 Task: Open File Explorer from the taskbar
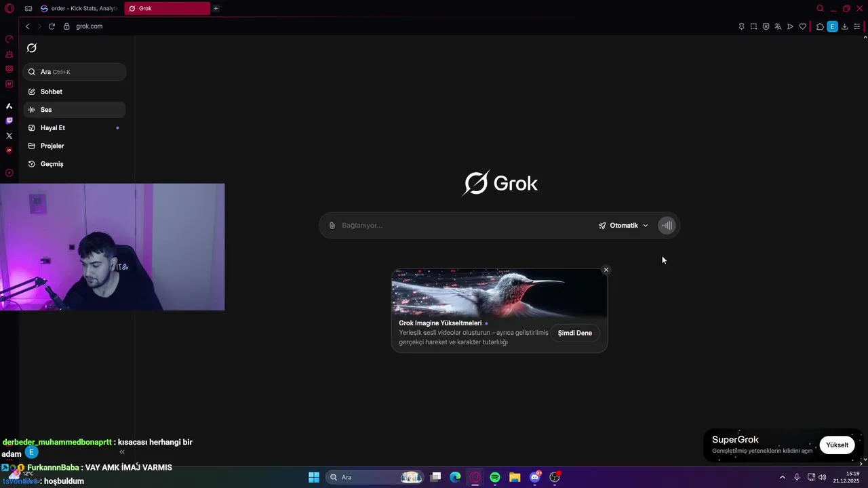click(515, 477)
